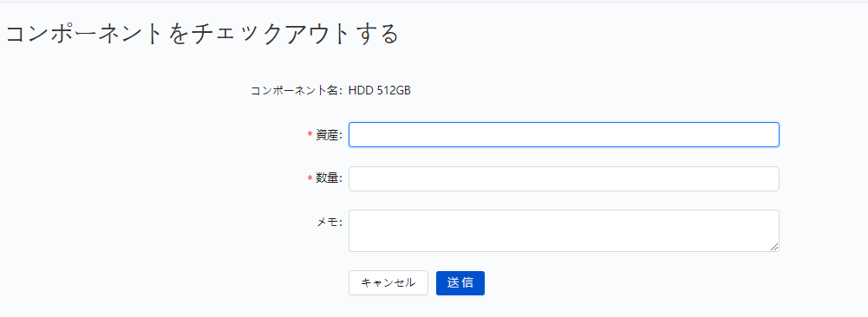Focus the 数量 quantity input field

pyautogui.click(x=564, y=178)
